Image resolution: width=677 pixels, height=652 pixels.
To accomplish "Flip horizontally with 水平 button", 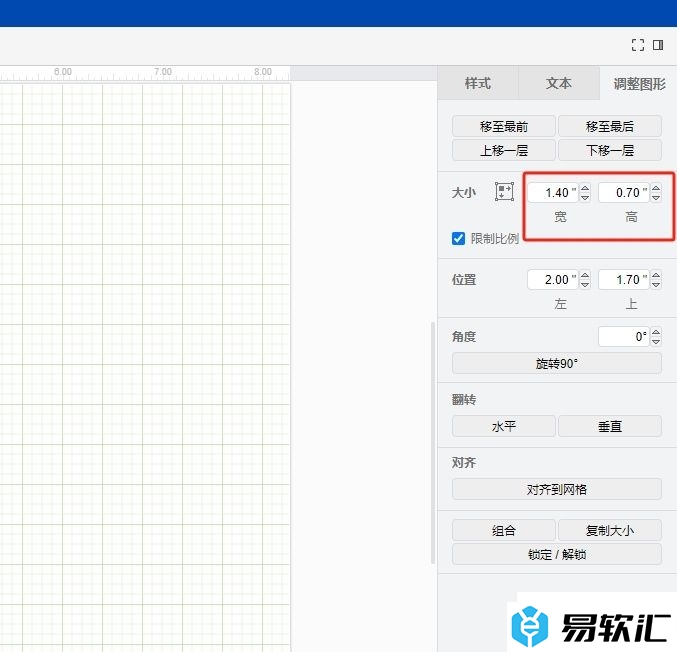I will pyautogui.click(x=503, y=427).
